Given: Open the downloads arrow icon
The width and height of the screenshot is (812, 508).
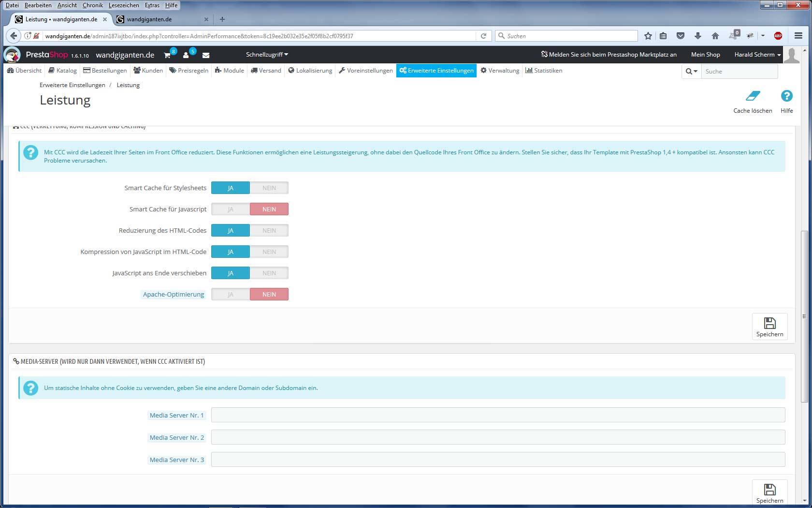Looking at the screenshot, I should click(x=697, y=36).
